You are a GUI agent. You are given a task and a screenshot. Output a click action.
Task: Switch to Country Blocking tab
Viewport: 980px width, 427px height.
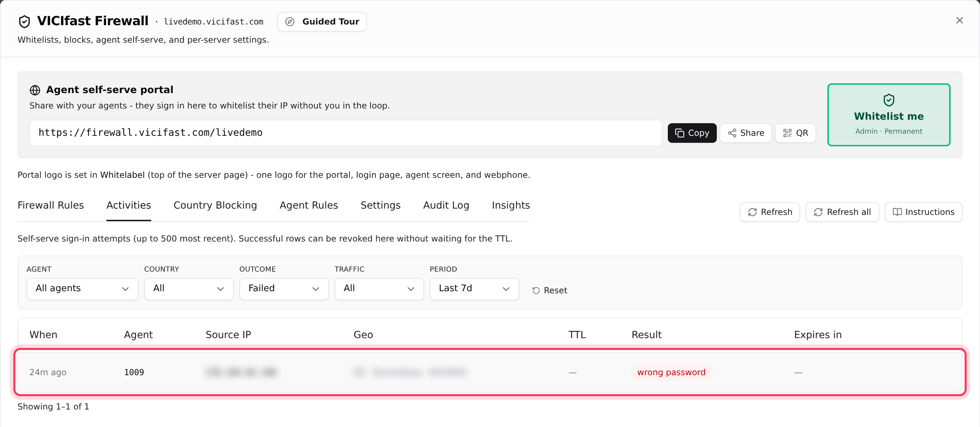(215, 205)
